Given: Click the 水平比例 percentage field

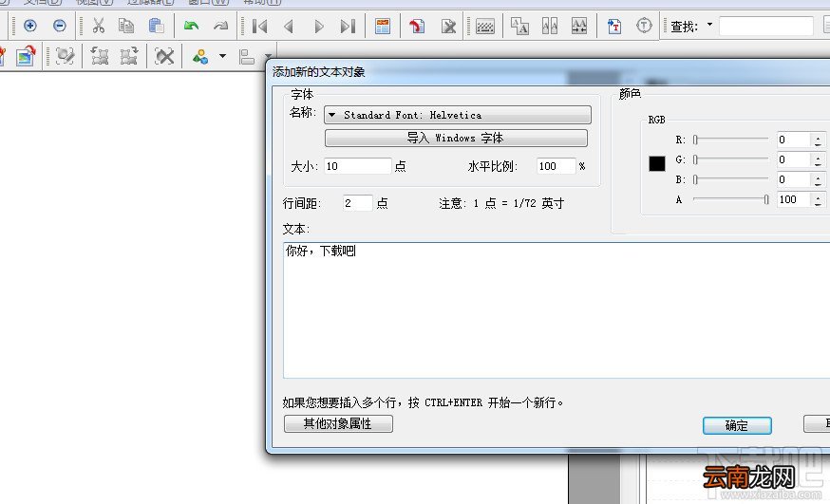Looking at the screenshot, I should 556,166.
